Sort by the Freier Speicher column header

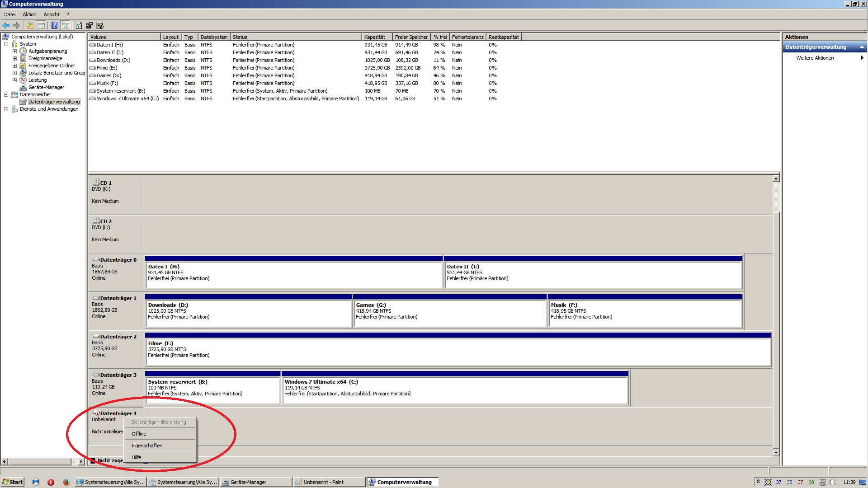[411, 37]
